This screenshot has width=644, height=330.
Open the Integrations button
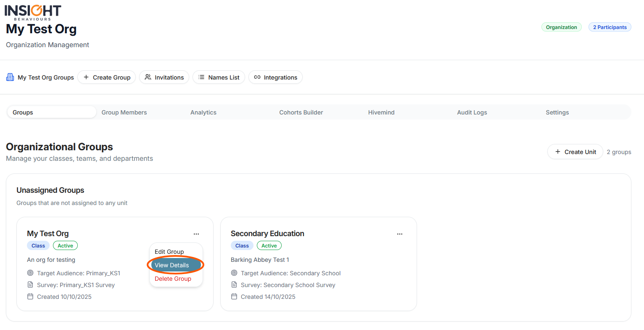pyautogui.click(x=275, y=77)
